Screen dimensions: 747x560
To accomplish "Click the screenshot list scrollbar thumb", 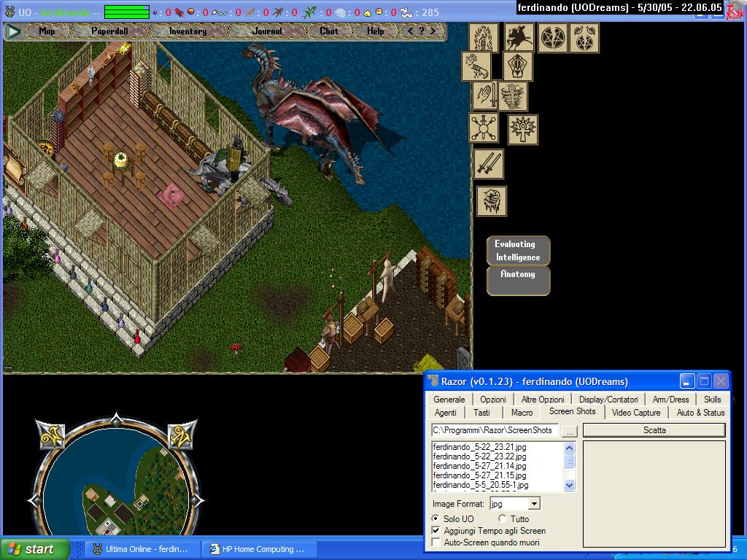I will click(569, 461).
